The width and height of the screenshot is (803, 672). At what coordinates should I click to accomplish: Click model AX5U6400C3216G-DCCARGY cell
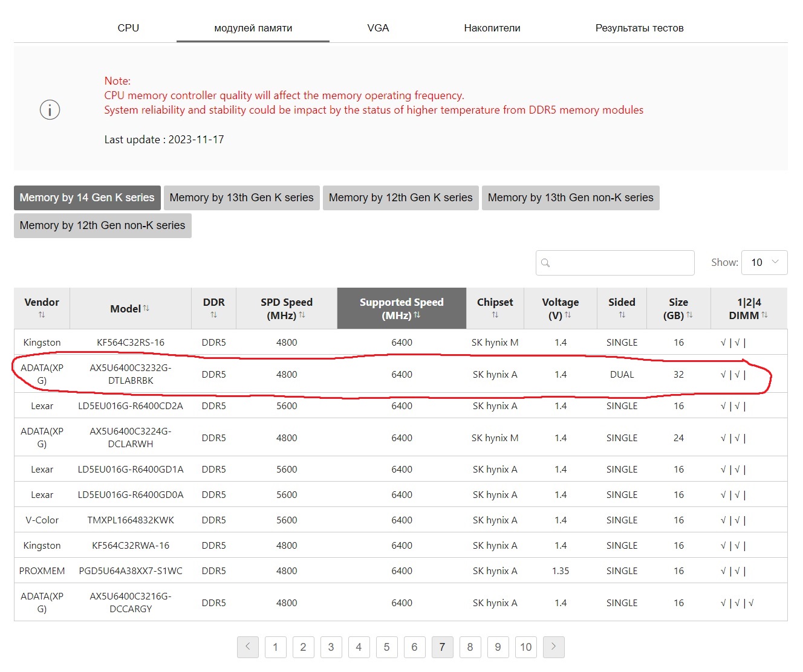[x=131, y=603]
